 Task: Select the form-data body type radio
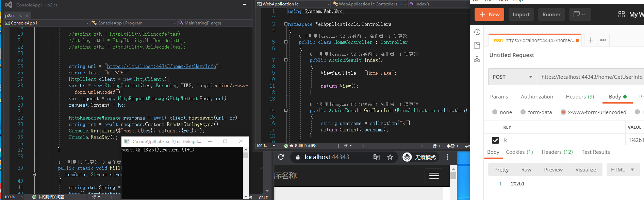click(523, 112)
